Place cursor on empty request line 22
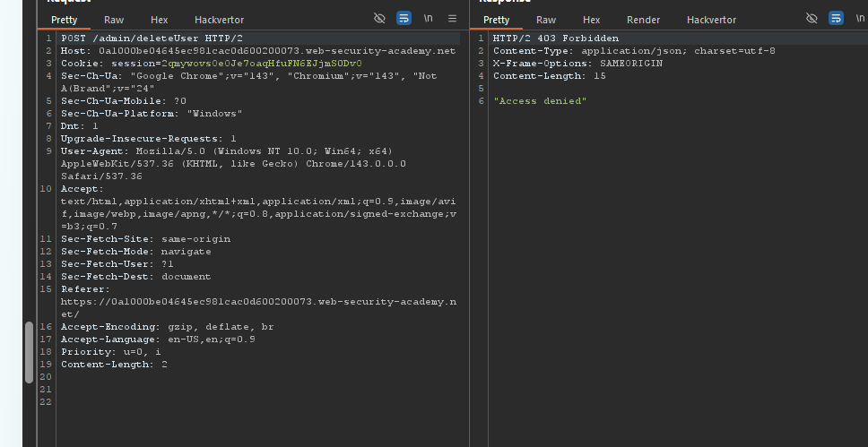 260,402
